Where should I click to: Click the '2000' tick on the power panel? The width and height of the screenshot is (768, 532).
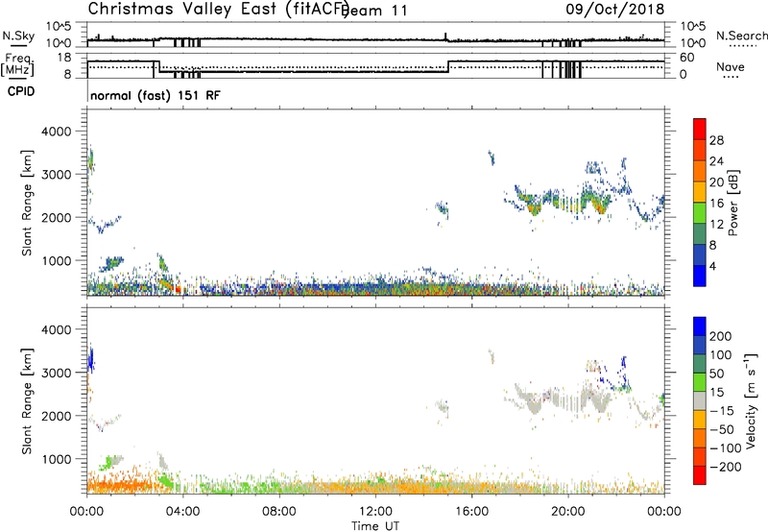coord(57,217)
